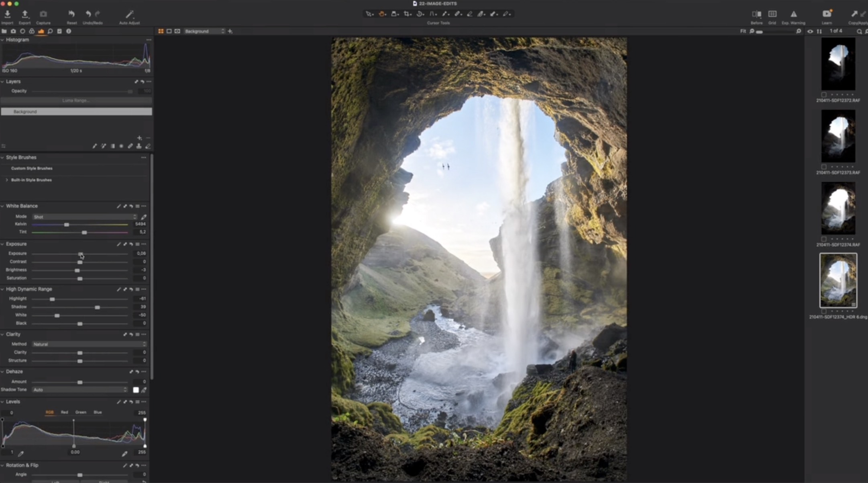The image size is (868, 483).
Task: Click the Import icon in toolbar
Action: coord(7,14)
